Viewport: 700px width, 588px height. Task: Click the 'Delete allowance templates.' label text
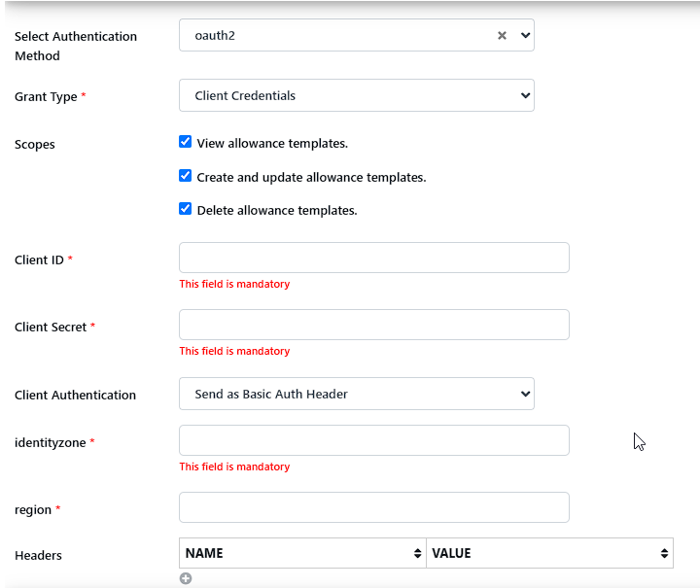click(277, 210)
